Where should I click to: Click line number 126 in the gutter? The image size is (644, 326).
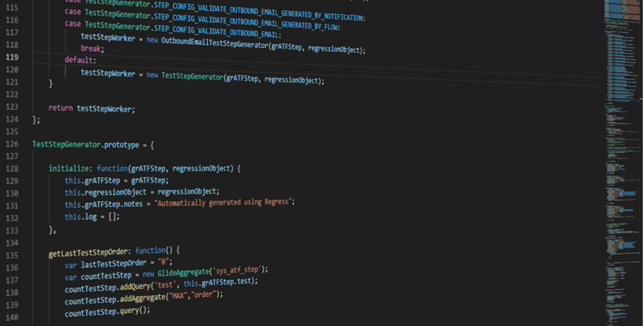[12, 144]
